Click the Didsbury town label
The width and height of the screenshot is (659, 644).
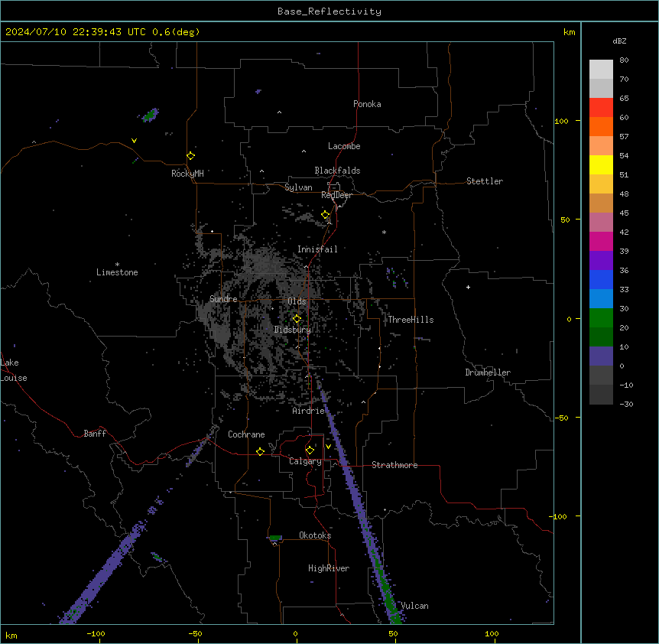(293, 330)
